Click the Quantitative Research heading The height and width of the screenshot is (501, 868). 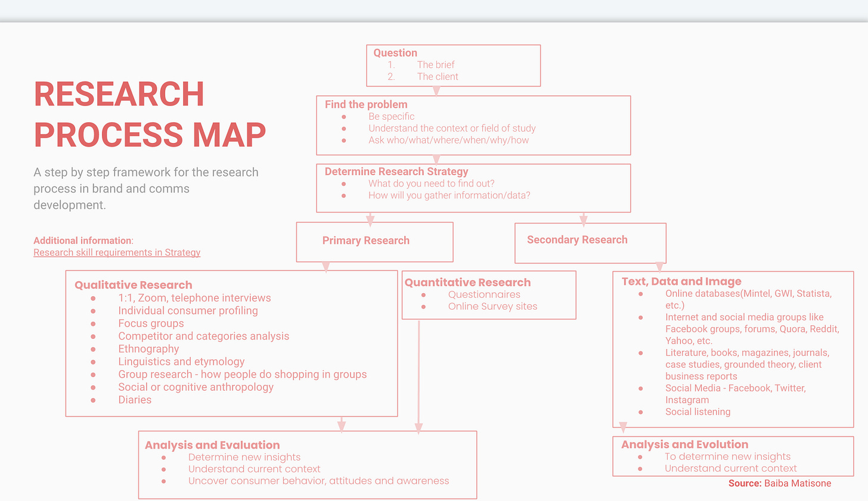point(467,282)
